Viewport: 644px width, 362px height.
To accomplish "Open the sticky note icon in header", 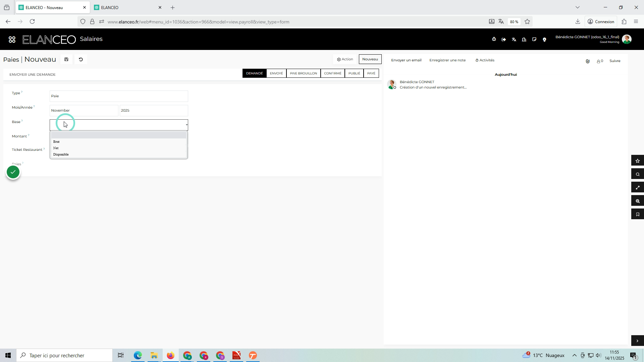I will [x=534, y=40].
